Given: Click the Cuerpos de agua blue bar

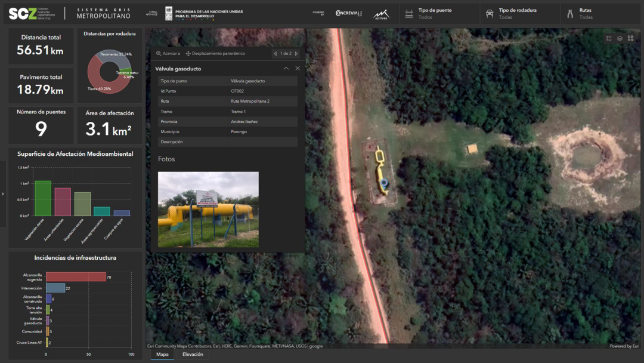Looking at the screenshot, I should pyautogui.click(x=122, y=213).
